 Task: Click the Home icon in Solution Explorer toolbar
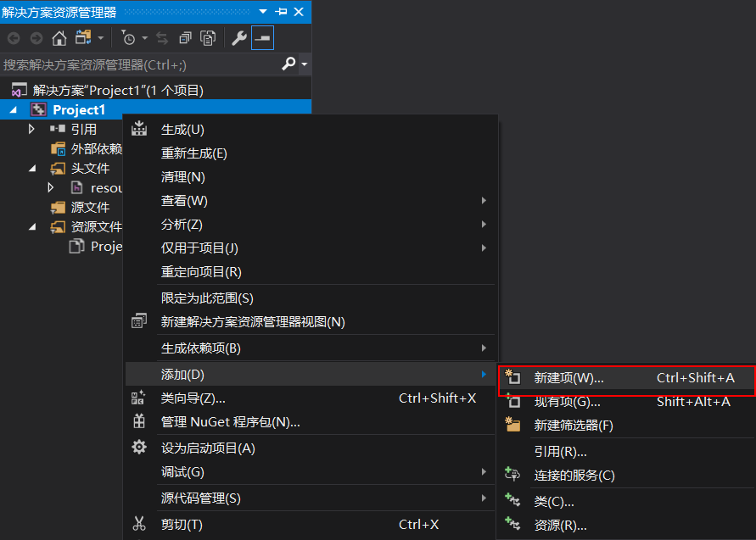[58, 38]
